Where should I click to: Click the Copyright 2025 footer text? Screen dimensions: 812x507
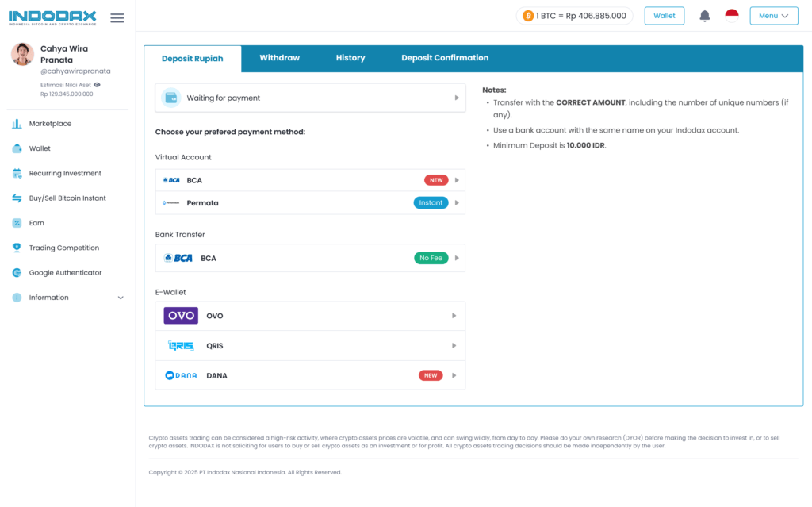(x=245, y=472)
